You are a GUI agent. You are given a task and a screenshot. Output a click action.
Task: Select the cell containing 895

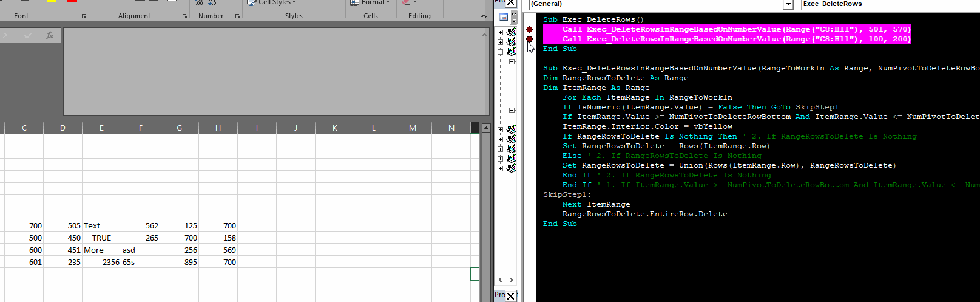click(180, 262)
